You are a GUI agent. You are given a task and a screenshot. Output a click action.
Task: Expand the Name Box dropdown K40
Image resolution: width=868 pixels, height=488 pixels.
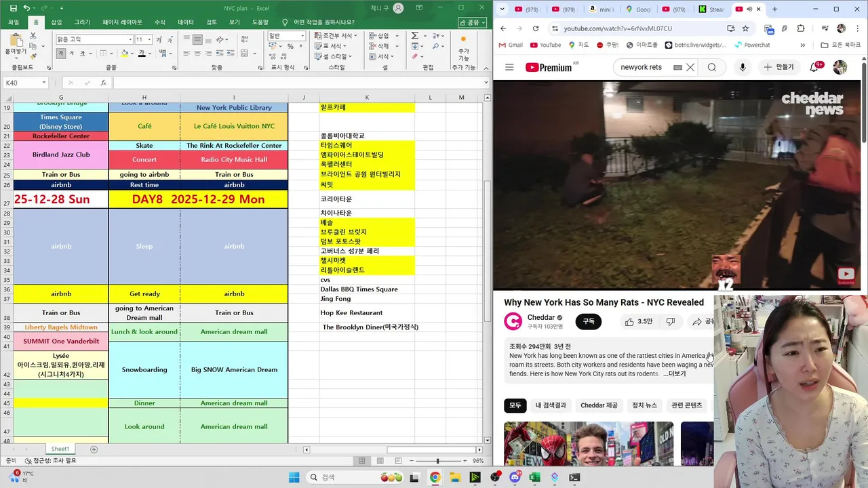(x=43, y=83)
